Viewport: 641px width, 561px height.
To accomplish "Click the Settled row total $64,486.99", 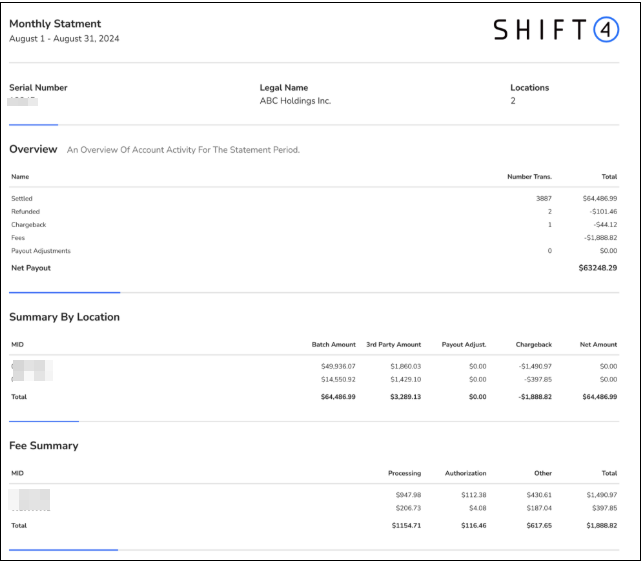I will [x=599, y=199].
